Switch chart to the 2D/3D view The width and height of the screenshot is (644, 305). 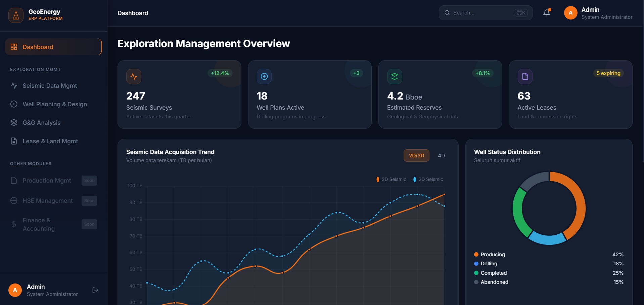pyautogui.click(x=416, y=155)
